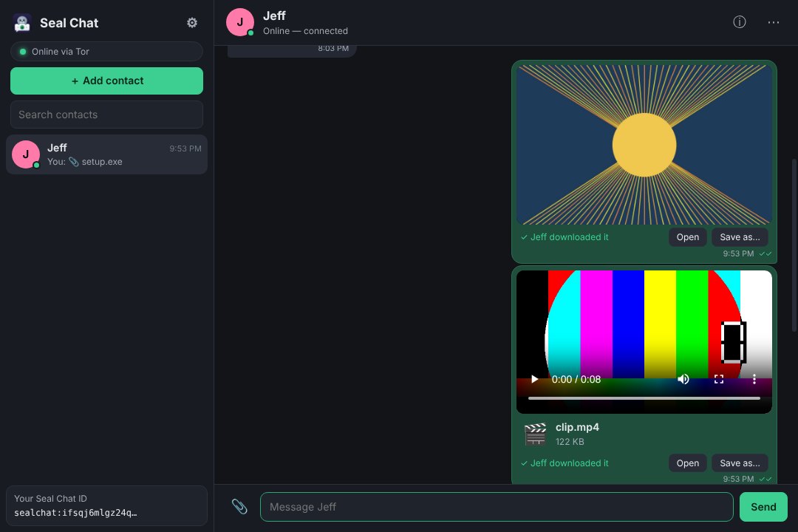Click the 9:53 PM time in Jeff's contact row
This screenshot has width=798, height=532.
pos(185,149)
